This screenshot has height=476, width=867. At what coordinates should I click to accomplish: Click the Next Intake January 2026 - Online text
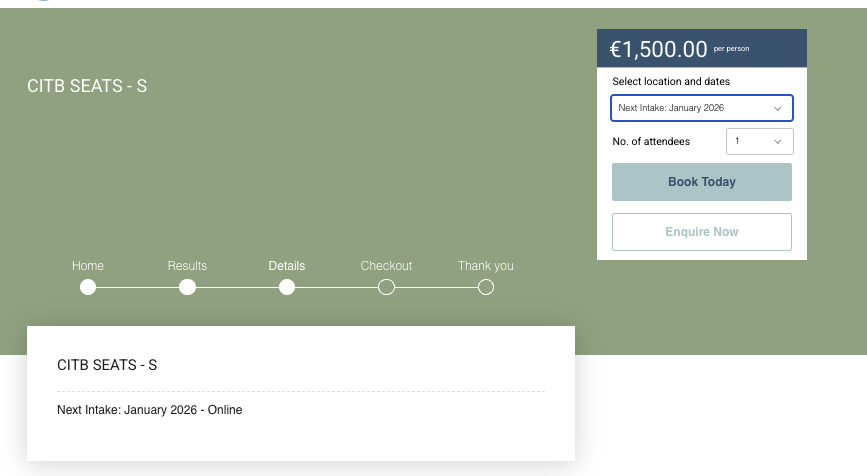coord(149,410)
